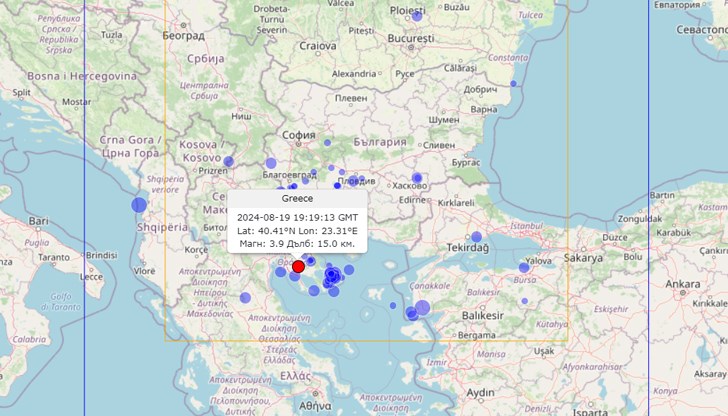728x416 pixels.
Task: Click the popup date 2024-08-19 19:19:13 GMT
Action: (297, 217)
